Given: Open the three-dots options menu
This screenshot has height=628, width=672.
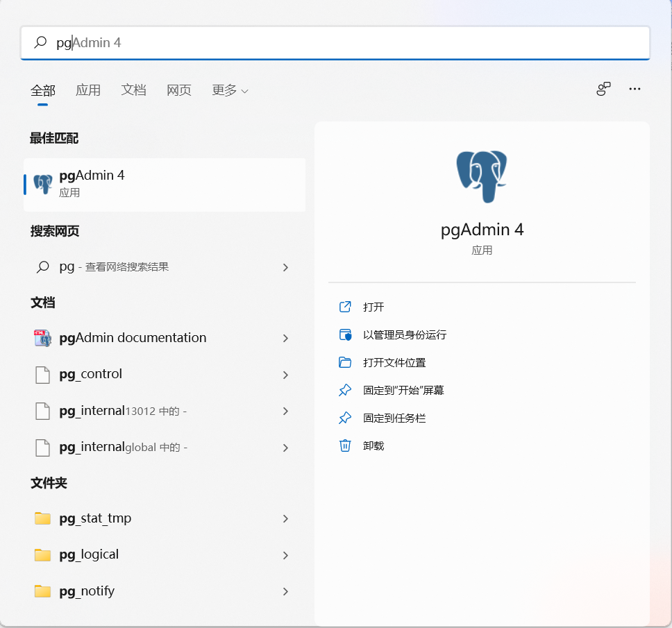Looking at the screenshot, I should [635, 89].
